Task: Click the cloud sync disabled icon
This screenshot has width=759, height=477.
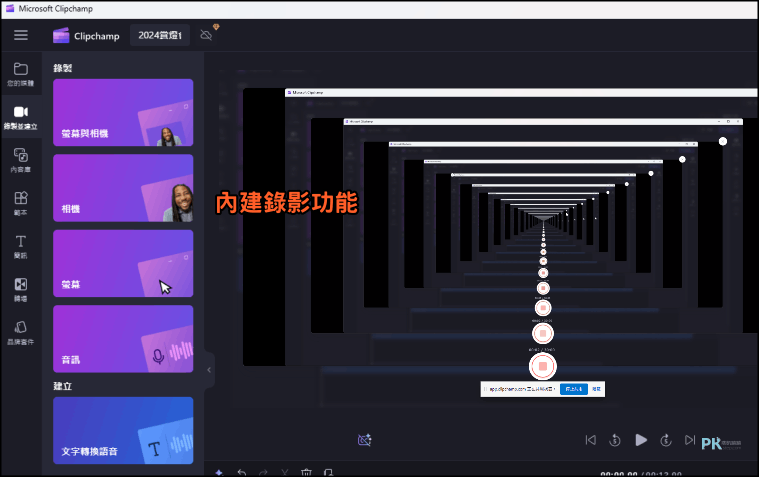Action: pos(206,35)
